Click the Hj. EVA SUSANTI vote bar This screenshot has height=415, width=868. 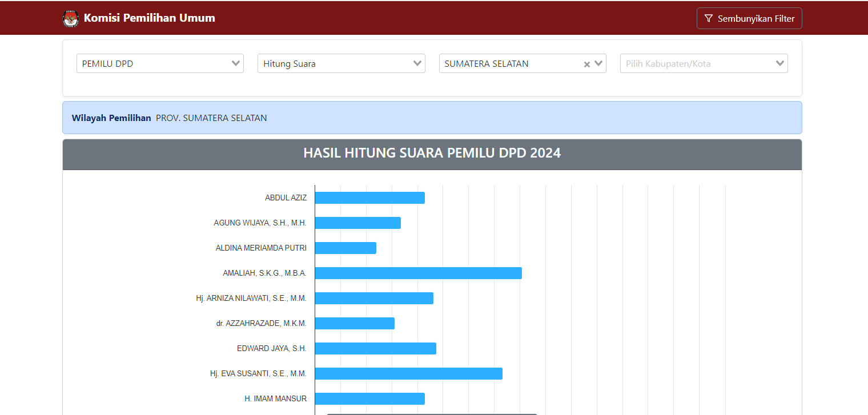coord(409,373)
